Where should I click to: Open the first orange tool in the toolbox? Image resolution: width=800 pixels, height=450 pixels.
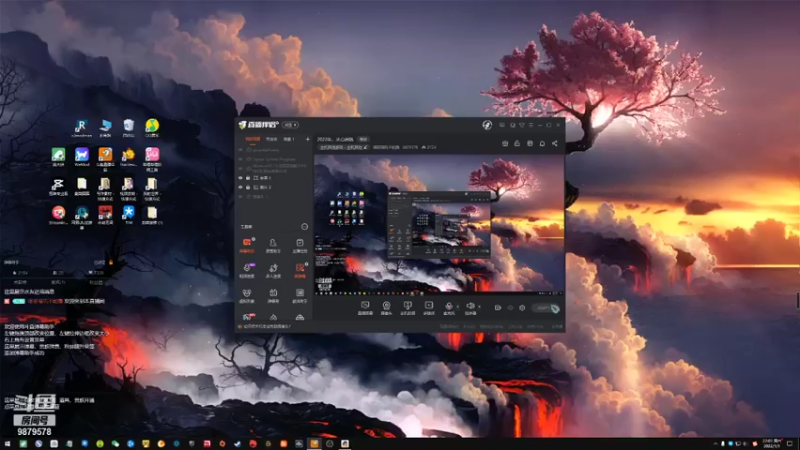(x=247, y=245)
